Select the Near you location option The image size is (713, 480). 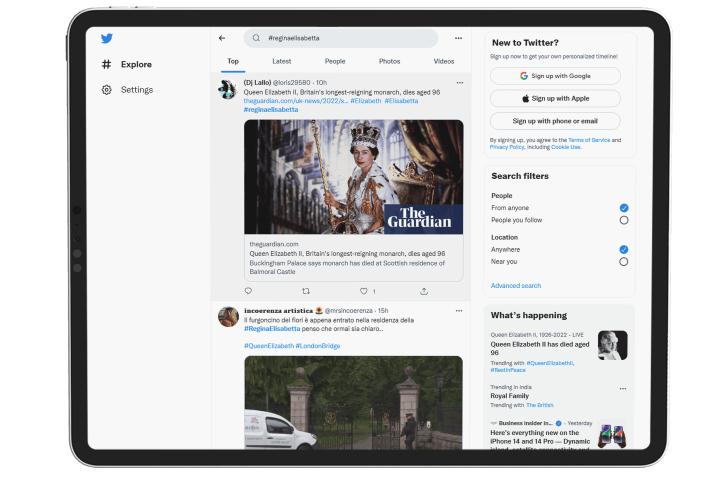[623, 261]
